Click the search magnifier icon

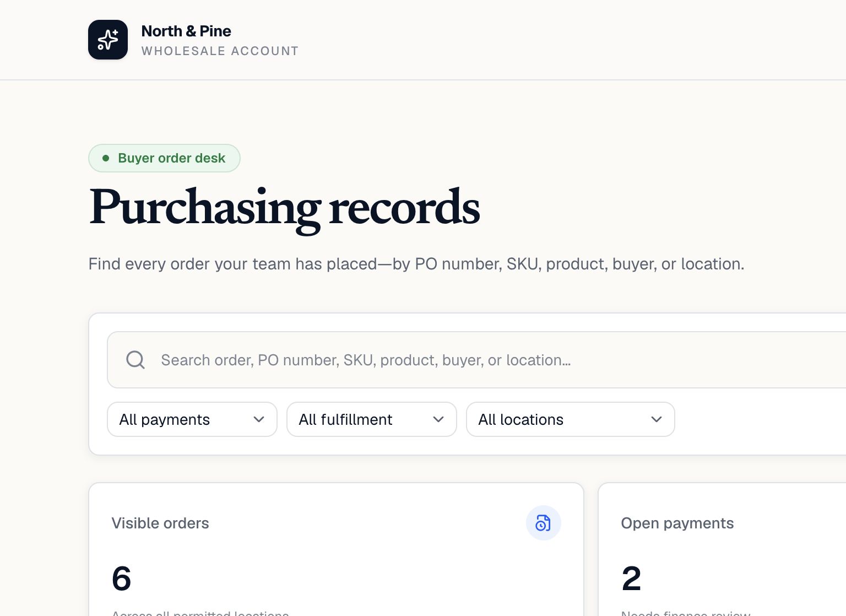(x=135, y=360)
